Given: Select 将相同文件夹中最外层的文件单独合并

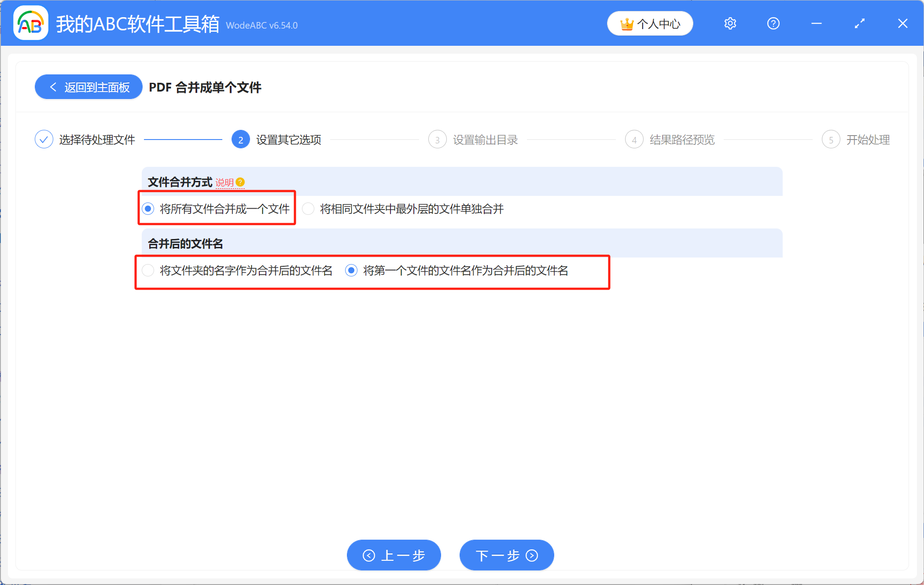Looking at the screenshot, I should (308, 209).
